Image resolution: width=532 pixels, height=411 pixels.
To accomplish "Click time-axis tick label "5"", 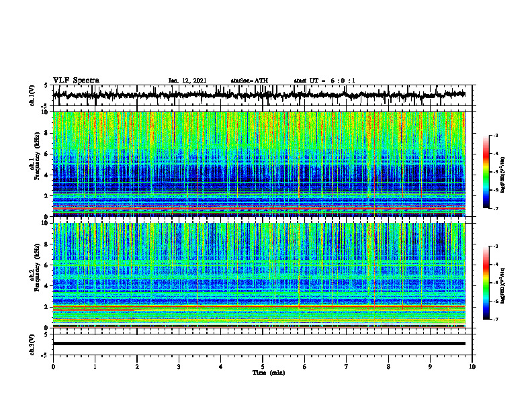I will click(263, 367).
